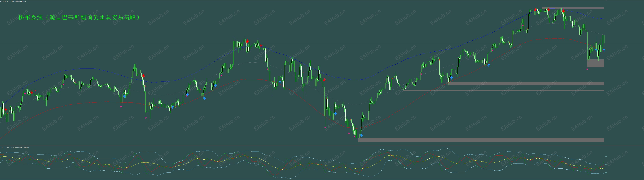The height and width of the screenshot is (180, 644).
Task: Click green Chinese strategy title text
Action: (x=79, y=17)
